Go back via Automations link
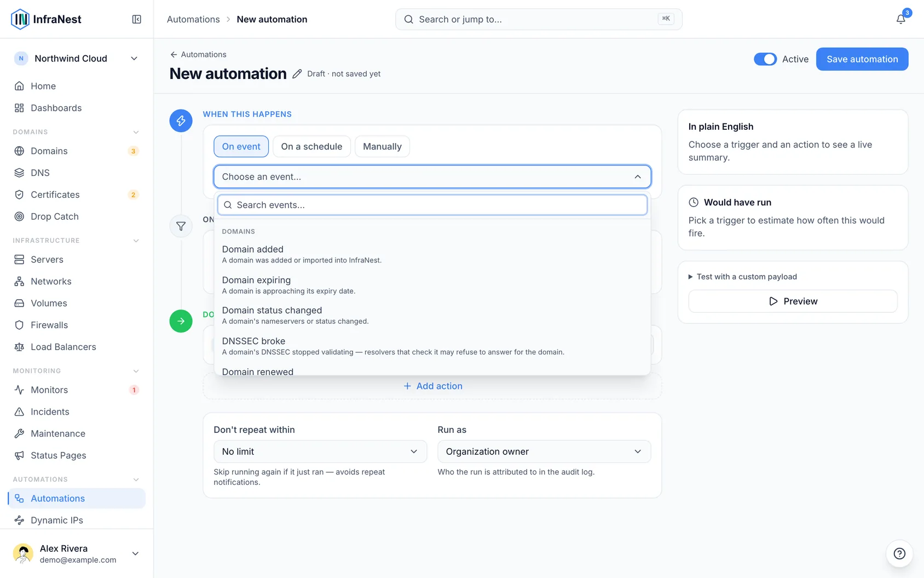The image size is (924, 578). click(x=198, y=54)
